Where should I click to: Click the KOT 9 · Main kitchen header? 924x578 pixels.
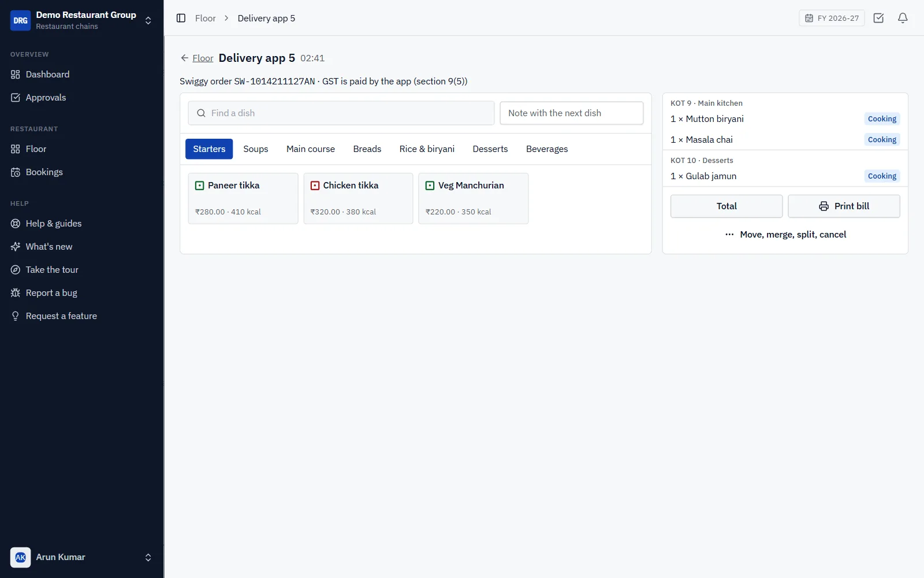(x=706, y=103)
